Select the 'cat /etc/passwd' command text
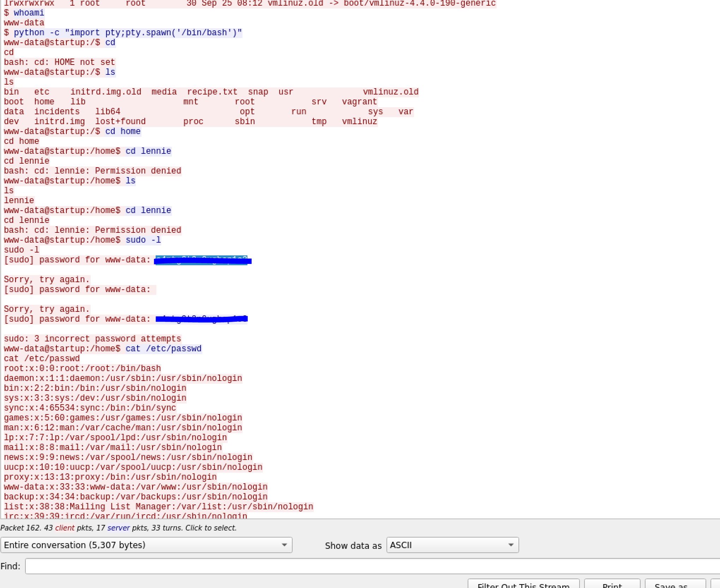This screenshot has width=720, height=588. pyautogui.click(x=163, y=348)
